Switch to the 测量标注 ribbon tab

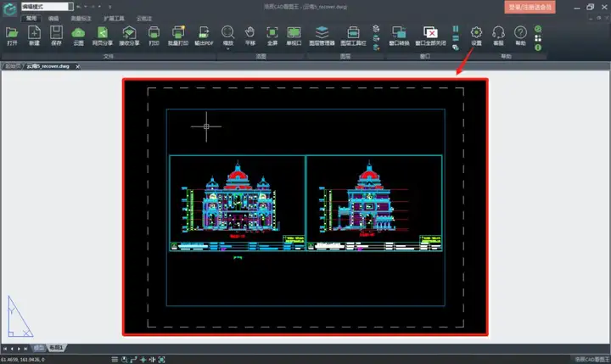[81, 19]
